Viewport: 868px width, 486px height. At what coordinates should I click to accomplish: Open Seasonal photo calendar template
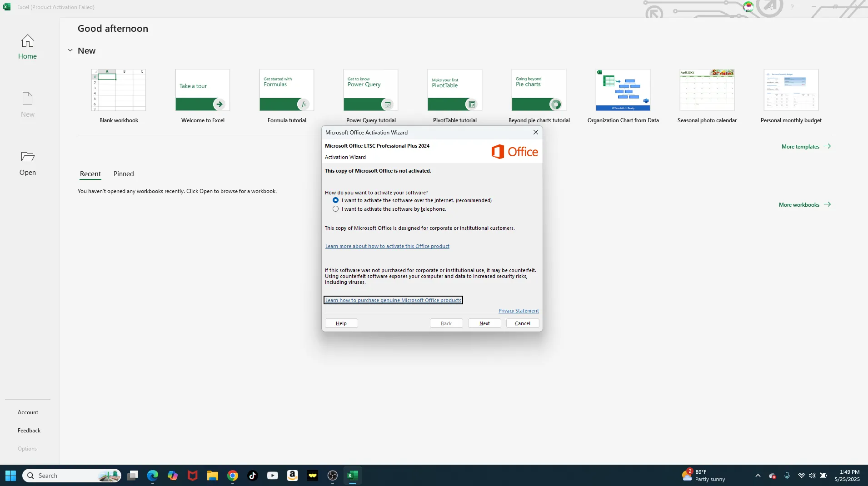(x=707, y=96)
